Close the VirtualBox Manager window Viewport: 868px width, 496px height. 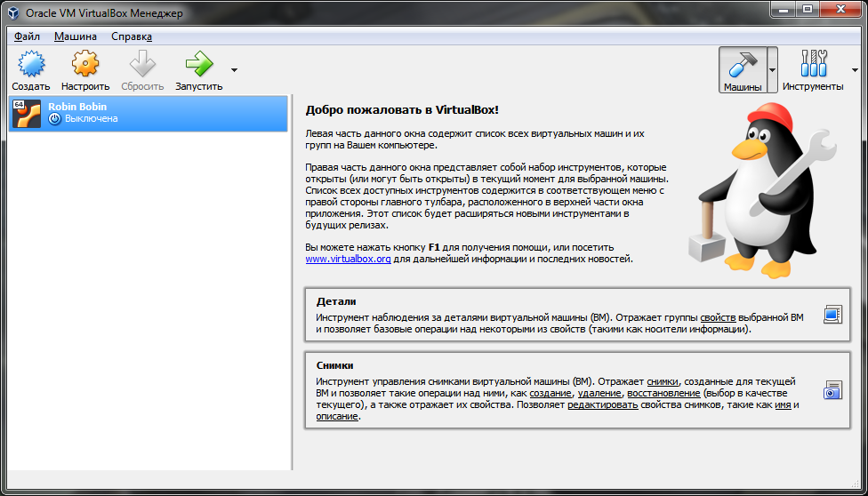[x=840, y=8]
